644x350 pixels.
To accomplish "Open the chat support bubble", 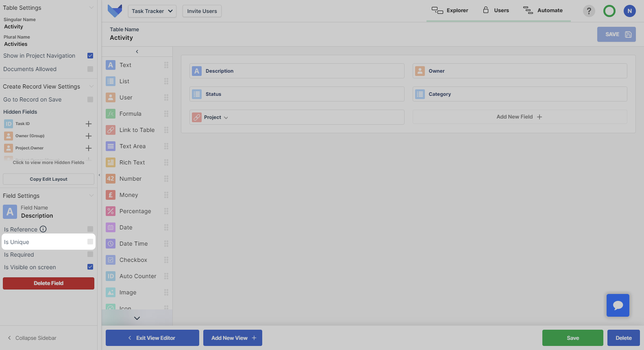I will pos(618,305).
